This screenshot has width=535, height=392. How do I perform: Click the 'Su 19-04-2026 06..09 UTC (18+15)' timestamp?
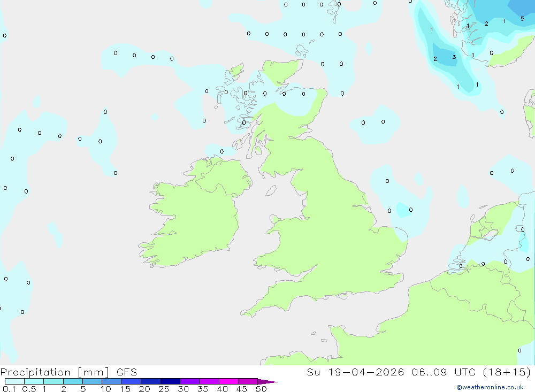coord(419,372)
